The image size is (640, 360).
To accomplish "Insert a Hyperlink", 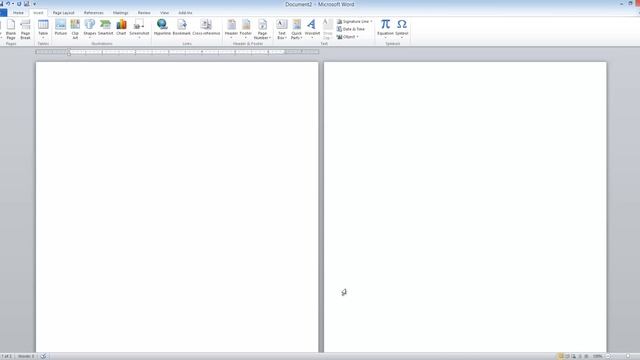I will click(x=162, y=27).
